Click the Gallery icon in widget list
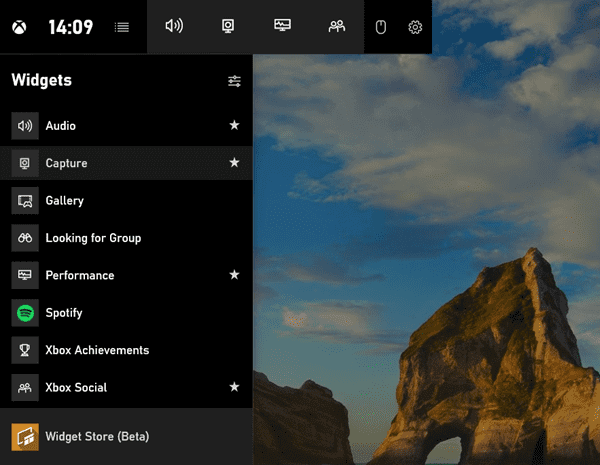600x465 pixels. point(25,201)
